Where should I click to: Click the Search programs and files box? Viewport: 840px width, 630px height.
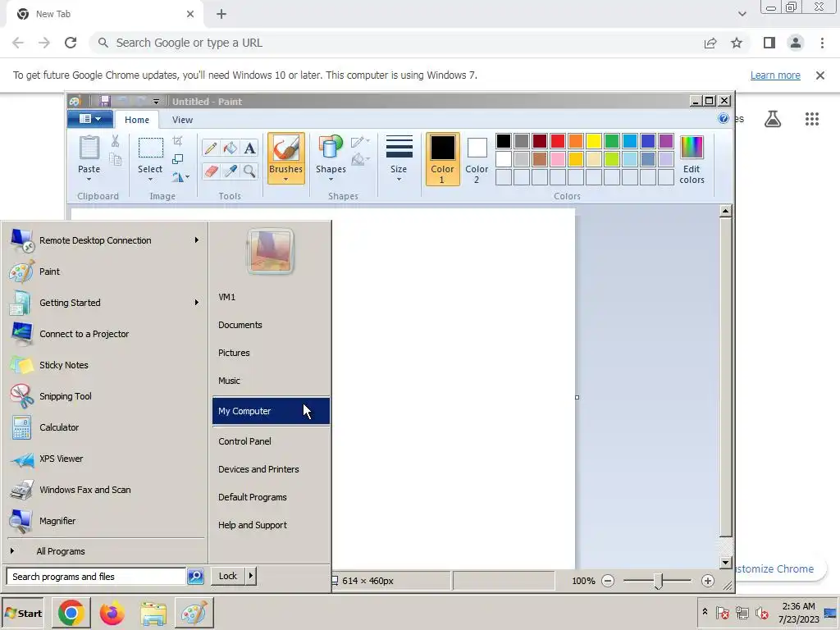(x=97, y=577)
